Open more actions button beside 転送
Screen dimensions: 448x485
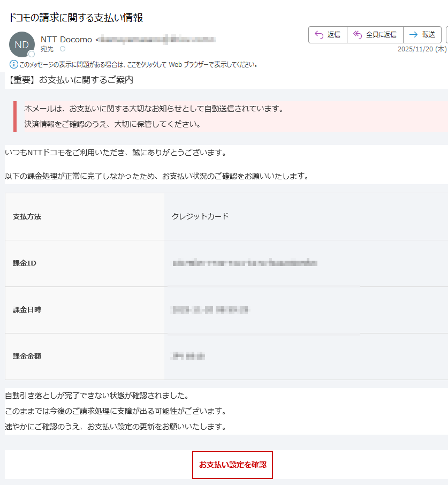pos(446,35)
